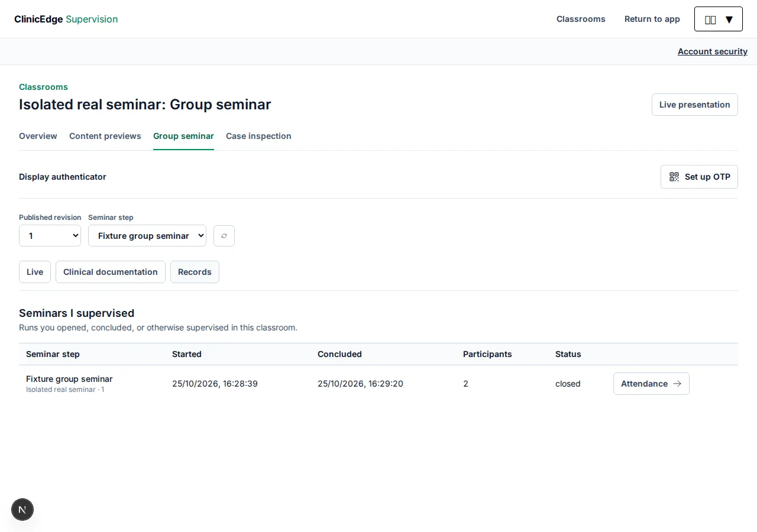Select the Case inspection tab
Screen dimensions: 757x532
pyautogui.click(x=258, y=136)
